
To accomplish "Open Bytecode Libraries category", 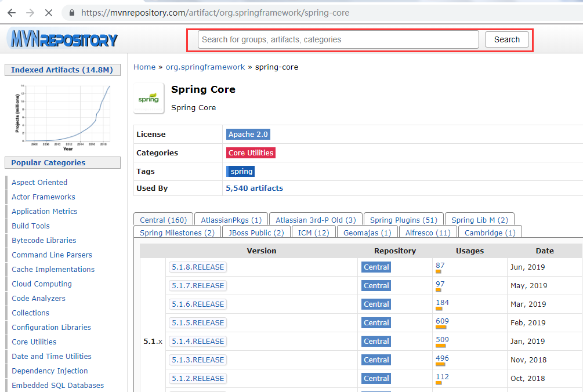I will coord(44,241).
